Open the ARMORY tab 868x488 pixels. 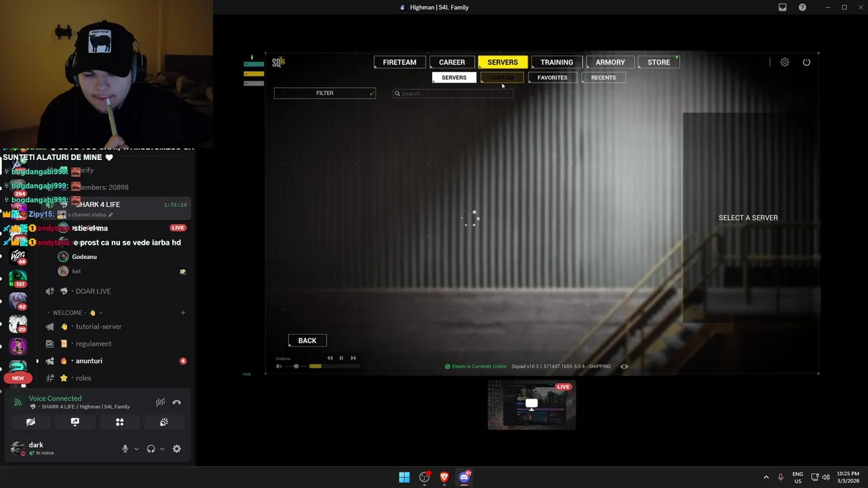[610, 62]
